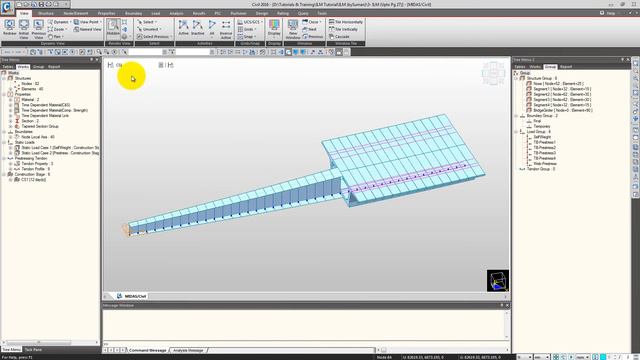Open the Properties ribbon tab
Screen dimensions: 640x360
pyautogui.click(x=107, y=13)
